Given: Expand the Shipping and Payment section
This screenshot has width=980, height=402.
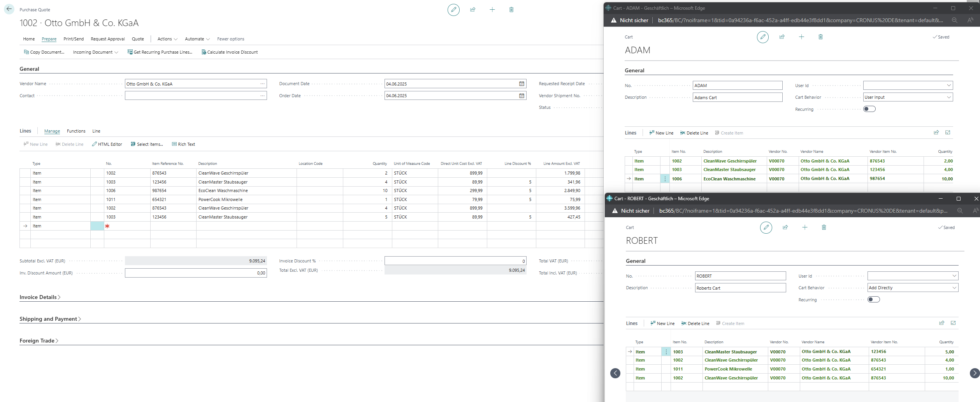Looking at the screenshot, I should pos(50,319).
